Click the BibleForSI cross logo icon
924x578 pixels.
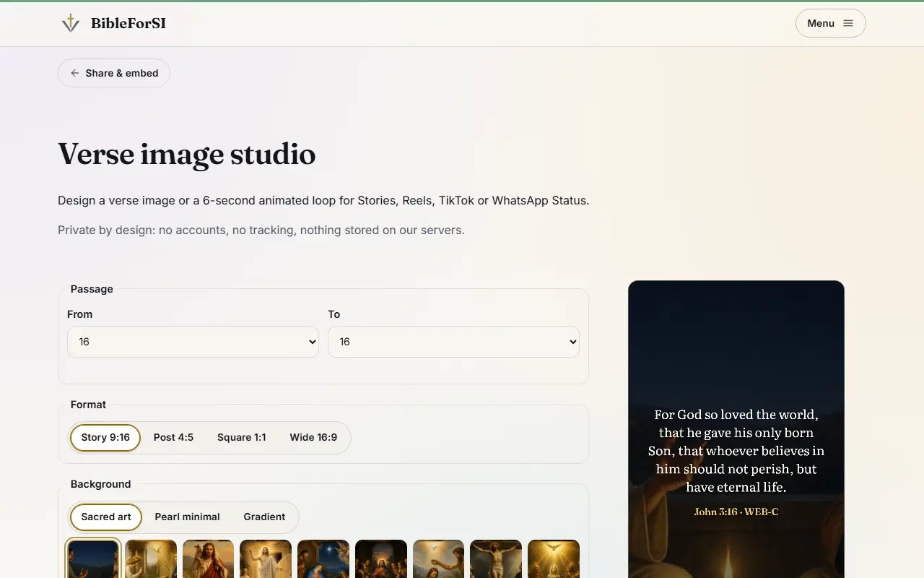coord(71,23)
